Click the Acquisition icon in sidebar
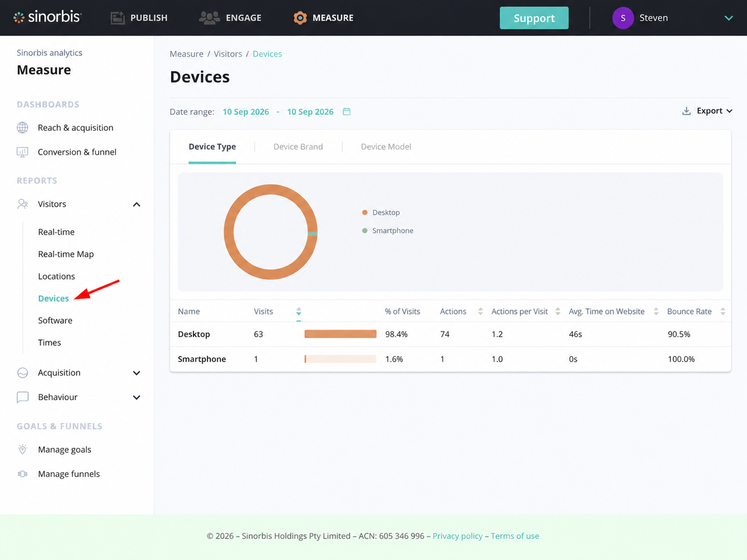Viewport: 747px width, 560px height. tap(23, 373)
